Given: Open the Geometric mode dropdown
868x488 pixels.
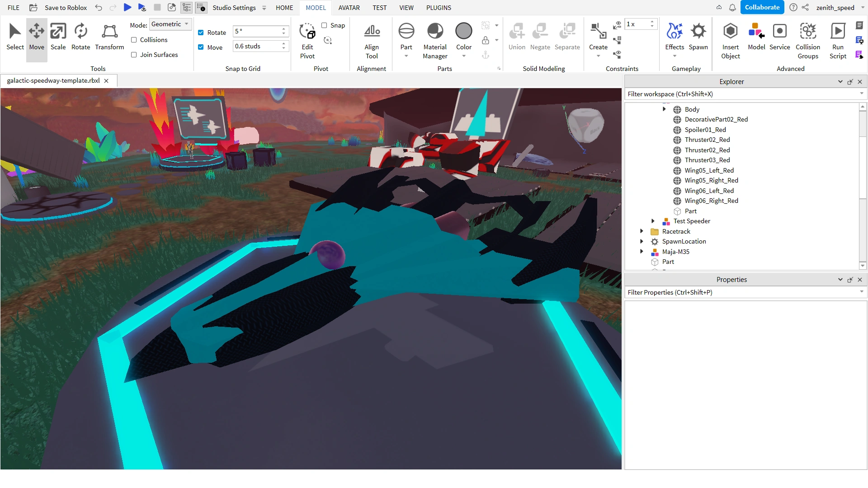Looking at the screenshot, I should click(170, 24).
